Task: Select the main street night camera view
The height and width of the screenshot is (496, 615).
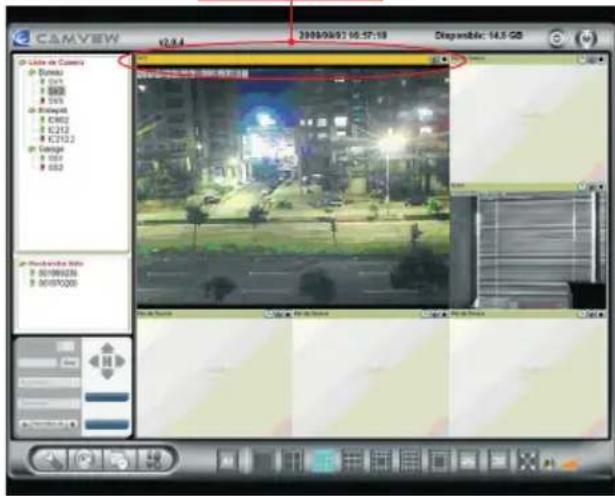Action: (292, 186)
